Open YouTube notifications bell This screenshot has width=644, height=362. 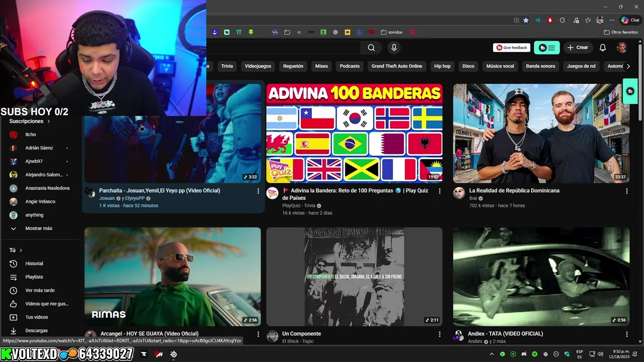[603, 48]
